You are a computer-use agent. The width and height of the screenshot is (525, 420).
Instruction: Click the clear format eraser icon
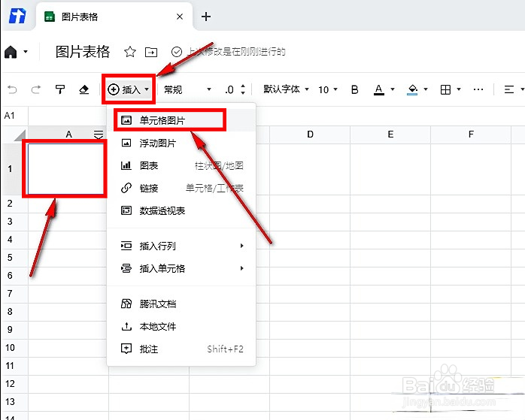pos(83,89)
